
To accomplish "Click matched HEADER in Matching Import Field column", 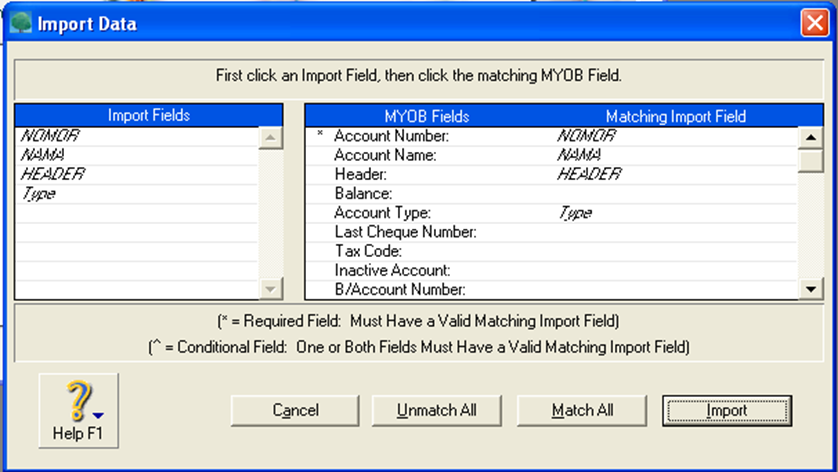I will point(589,174).
